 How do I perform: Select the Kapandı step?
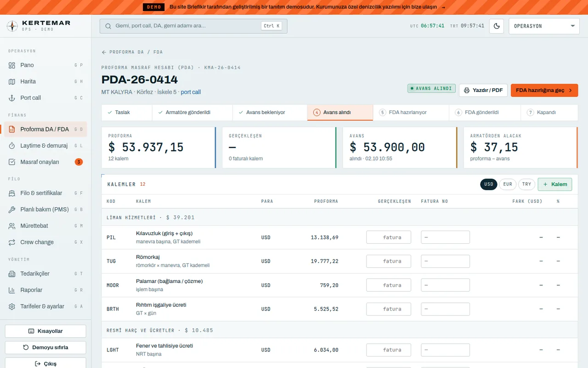[x=549, y=112]
